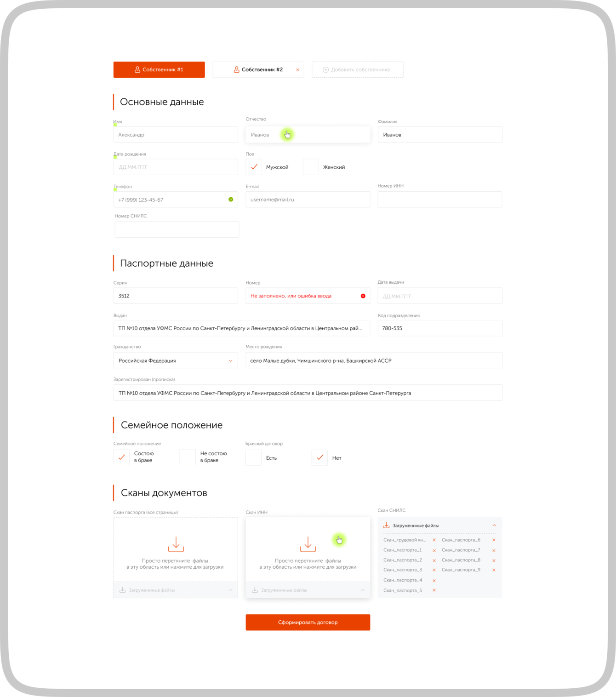Delete file Скан_паспорта_6 via its x
Viewport: 616px width, 697px height.
494,540
